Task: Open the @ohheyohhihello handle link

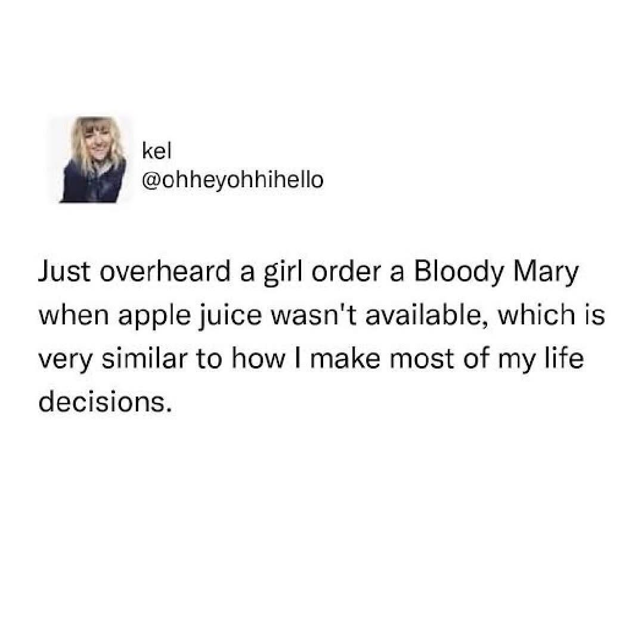Action: coord(233,179)
